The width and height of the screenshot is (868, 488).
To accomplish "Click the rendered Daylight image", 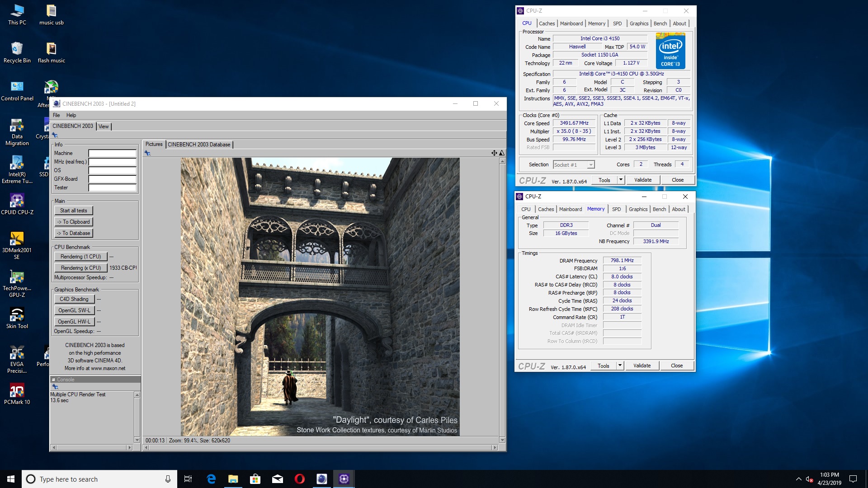I will coord(320,297).
